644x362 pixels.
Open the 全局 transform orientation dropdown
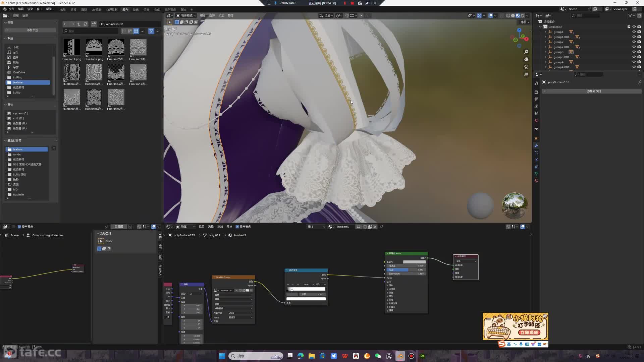pyautogui.click(x=326, y=16)
